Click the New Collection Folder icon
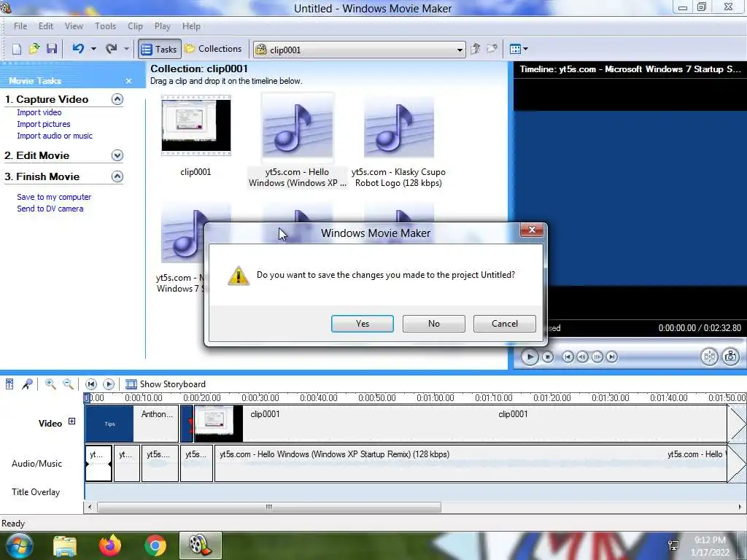 pyautogui.click(x=492, y=49)
